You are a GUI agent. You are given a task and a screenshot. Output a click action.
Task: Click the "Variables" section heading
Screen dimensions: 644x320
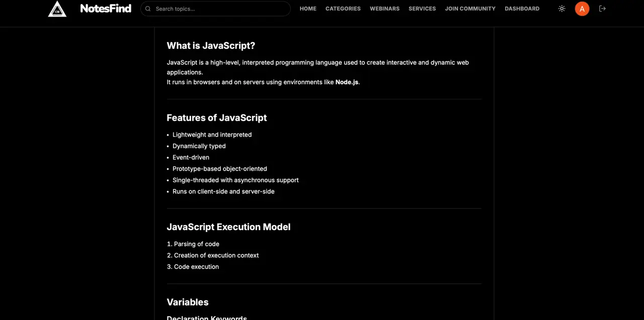[188, 302]
